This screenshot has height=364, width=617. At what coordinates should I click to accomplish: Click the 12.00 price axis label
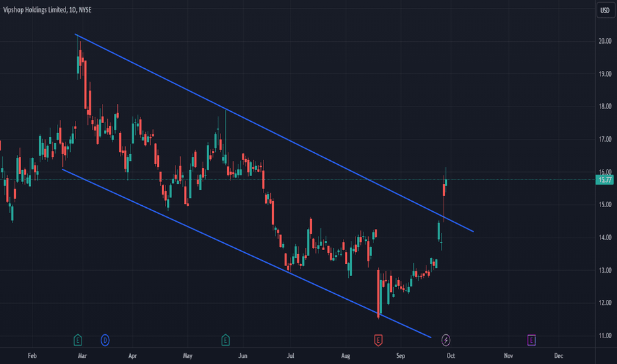(x=605, y=302)
